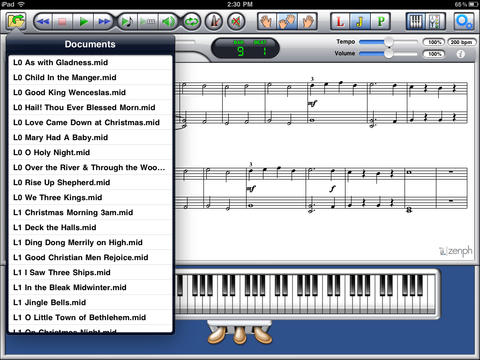Toggle the green loop repeat icon
The height and width of the screenshot is (360, 480).
click(x=191, y=22)
